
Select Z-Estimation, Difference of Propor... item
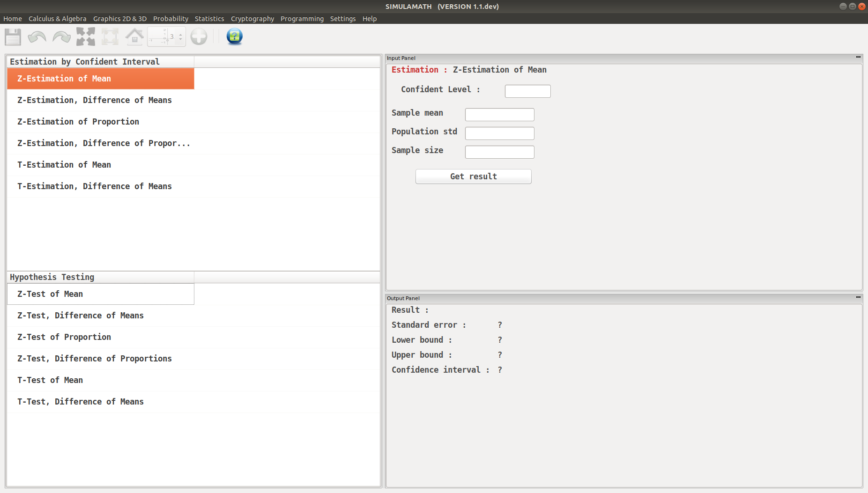tap(101, 143)
